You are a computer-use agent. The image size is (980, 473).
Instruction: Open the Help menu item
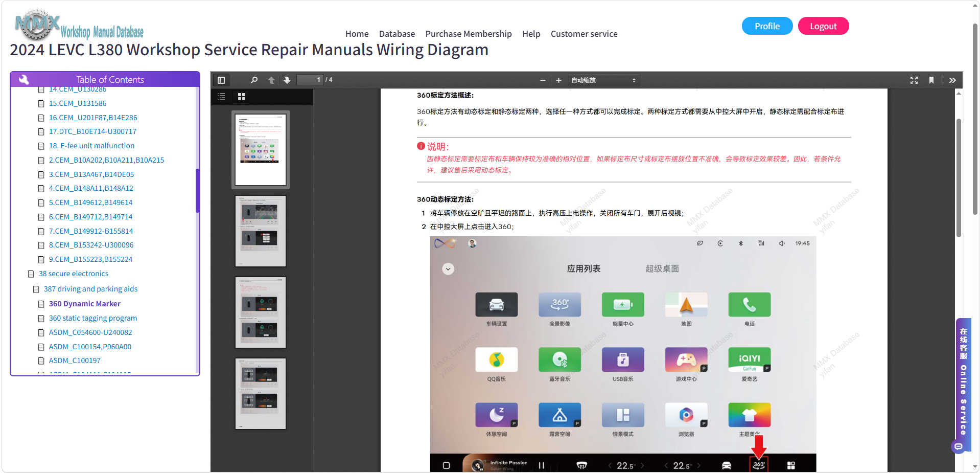531,34
